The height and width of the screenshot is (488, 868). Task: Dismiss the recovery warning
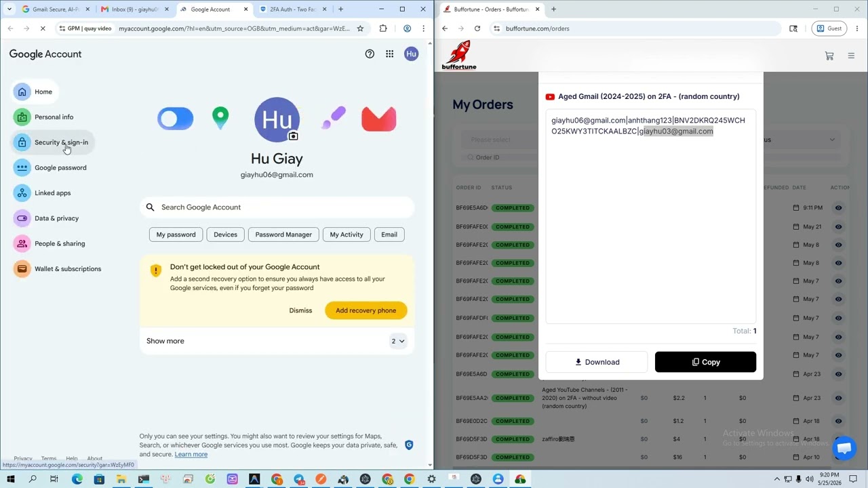coord(300,310)
